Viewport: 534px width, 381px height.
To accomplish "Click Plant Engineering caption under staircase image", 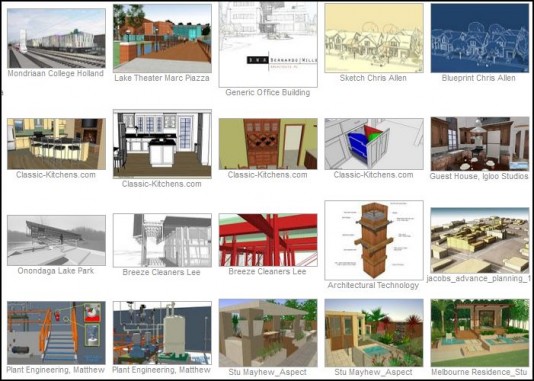I will coord(56,370).
